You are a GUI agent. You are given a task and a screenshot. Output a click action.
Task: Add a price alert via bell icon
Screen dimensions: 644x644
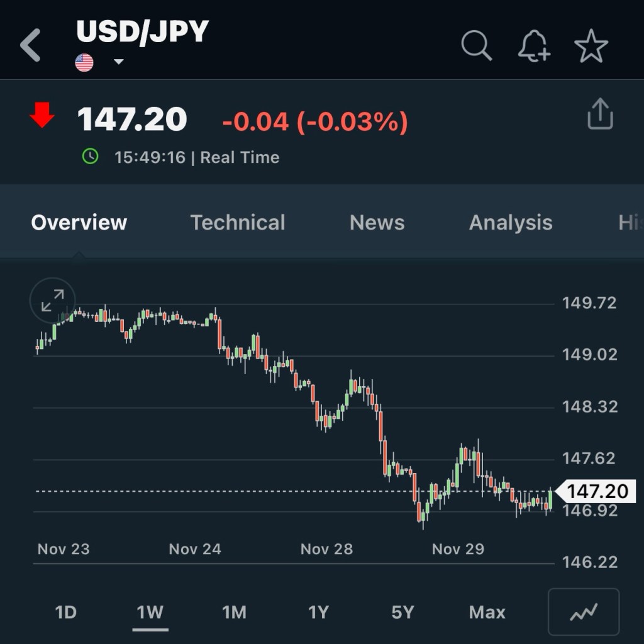coord(533,47)
